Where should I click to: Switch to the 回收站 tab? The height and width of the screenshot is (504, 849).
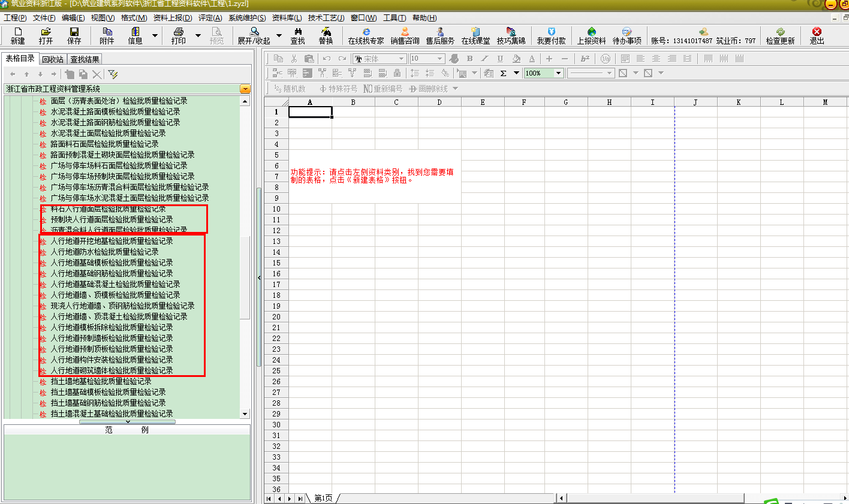point(53,59)
